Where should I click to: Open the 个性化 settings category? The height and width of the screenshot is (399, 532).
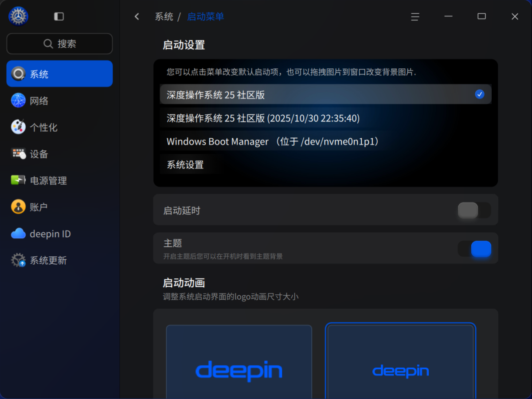coord(59,127)
